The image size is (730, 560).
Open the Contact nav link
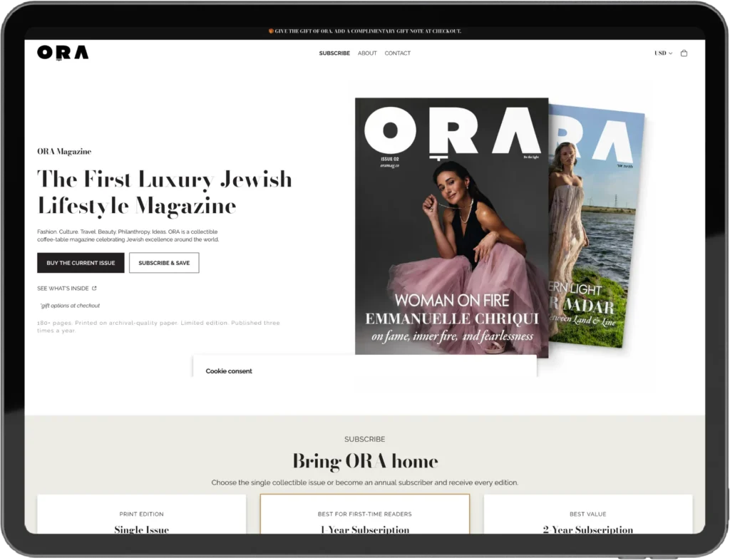(397, 53)
